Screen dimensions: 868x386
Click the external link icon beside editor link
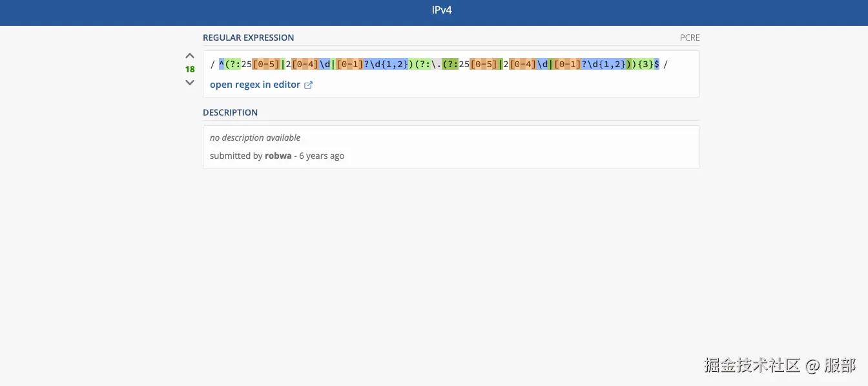(x=308, y=85)
